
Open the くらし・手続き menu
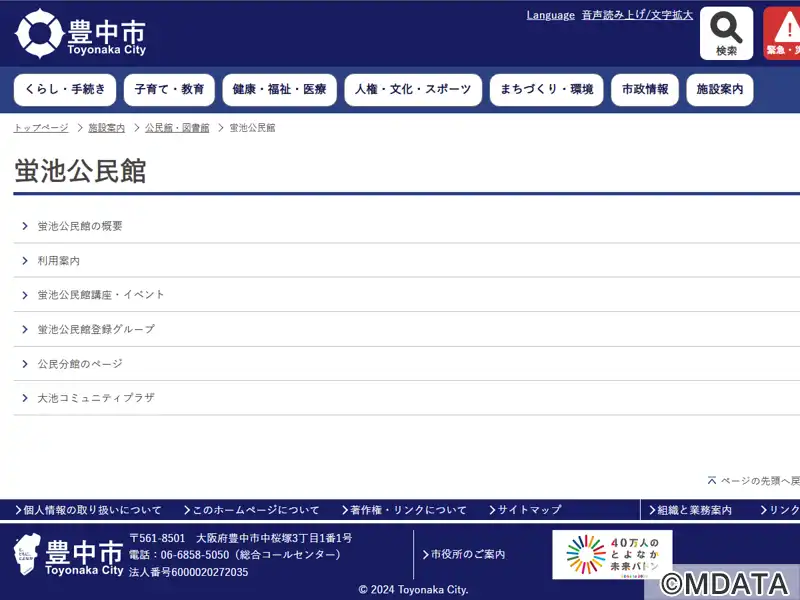point(65,90)
